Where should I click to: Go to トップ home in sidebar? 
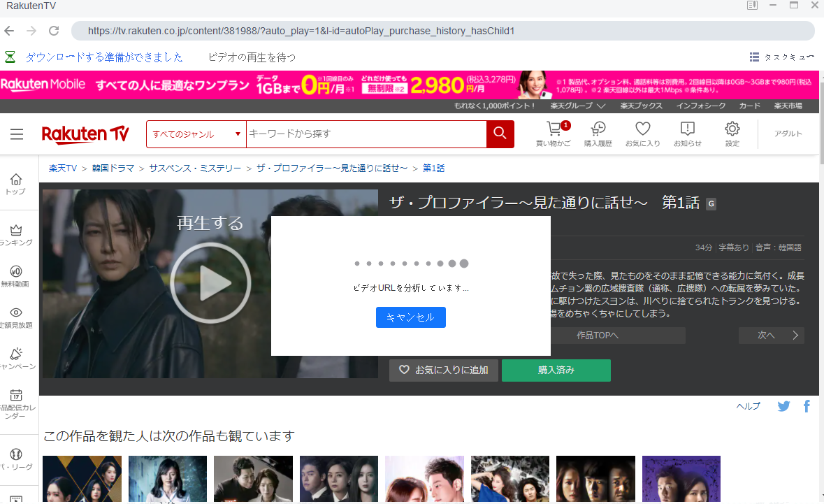(x=16, y=185)
